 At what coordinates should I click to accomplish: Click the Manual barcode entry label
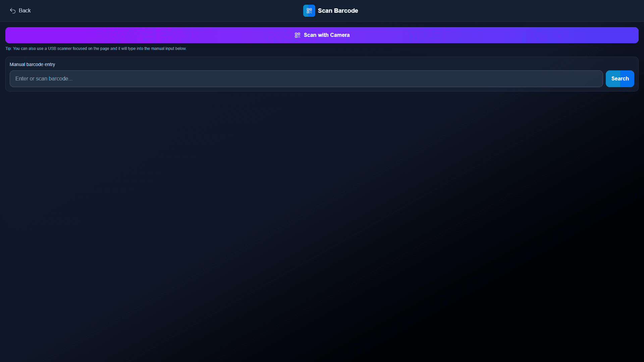point(32,64)
